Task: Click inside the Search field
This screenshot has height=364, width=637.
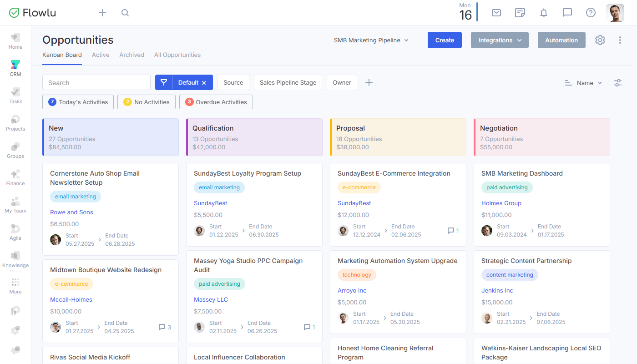Action: (x=96, y=82)
